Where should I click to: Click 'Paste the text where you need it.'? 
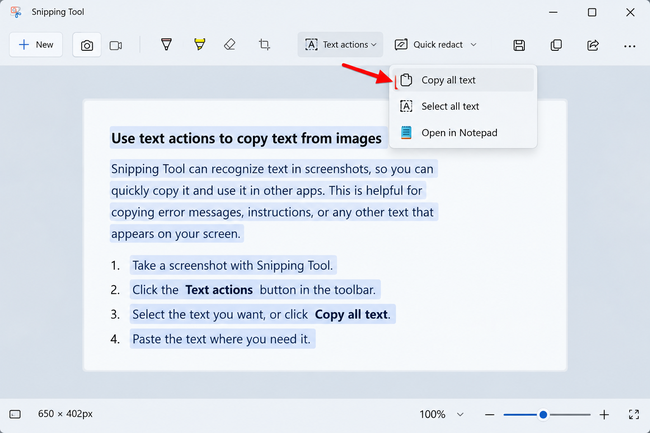click(x=222, y=339)
